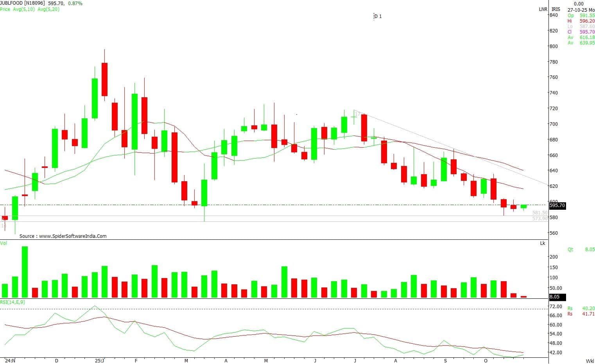Click the 8.05 volume value box
Screen dimensions: 595x364
(554, 297)
